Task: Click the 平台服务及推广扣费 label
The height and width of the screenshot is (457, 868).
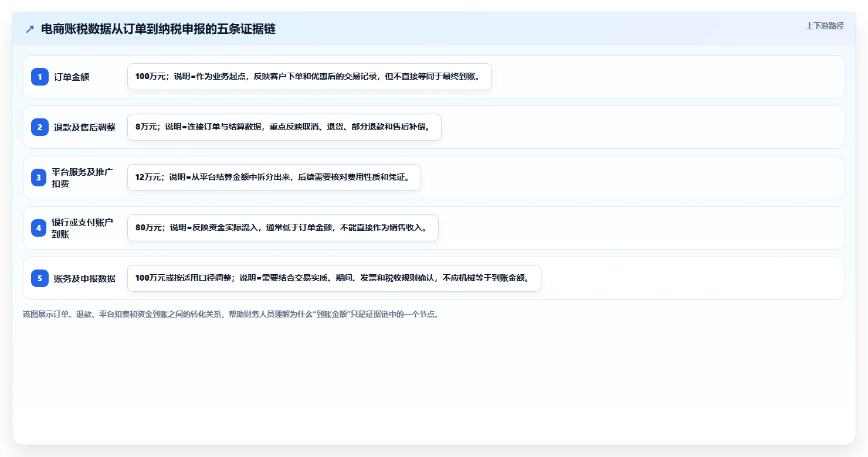Action: 82,178
